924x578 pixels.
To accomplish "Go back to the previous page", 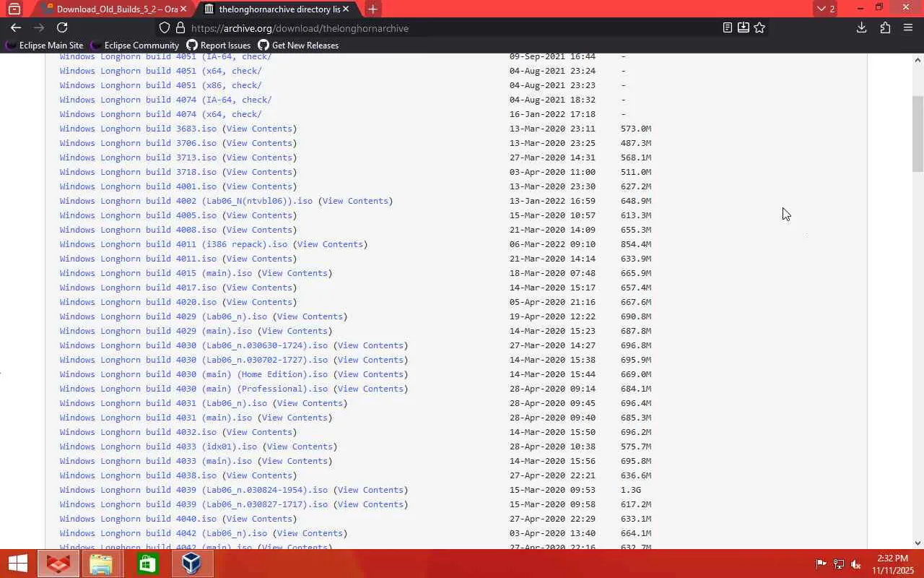I will tap(16, 27).
